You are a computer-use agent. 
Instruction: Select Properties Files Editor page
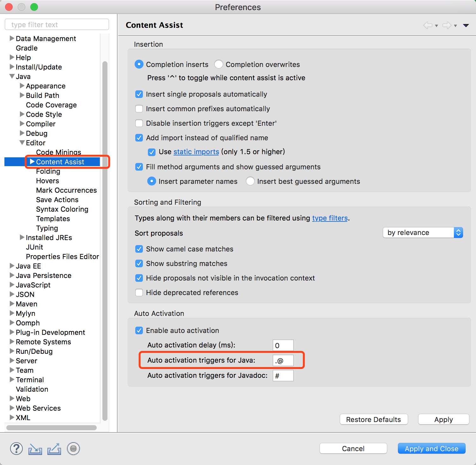[x=63, y=257]
